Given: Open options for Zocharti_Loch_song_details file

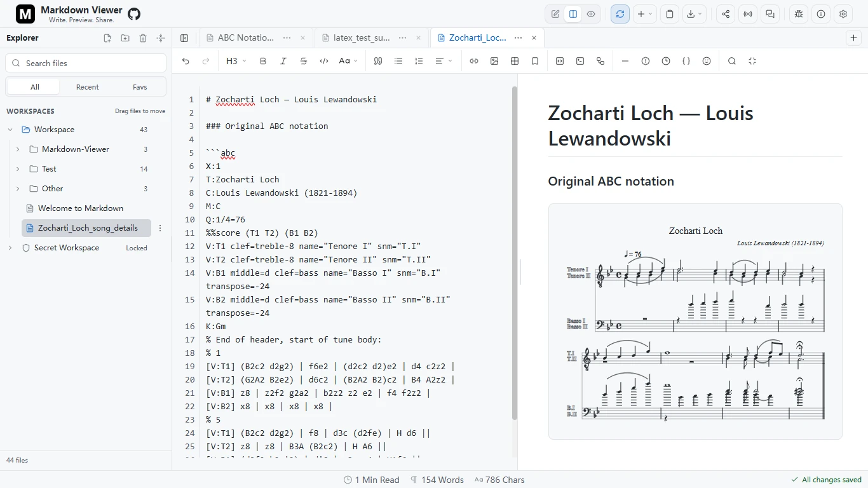Looking at the screenshot, I should [160, 228].
